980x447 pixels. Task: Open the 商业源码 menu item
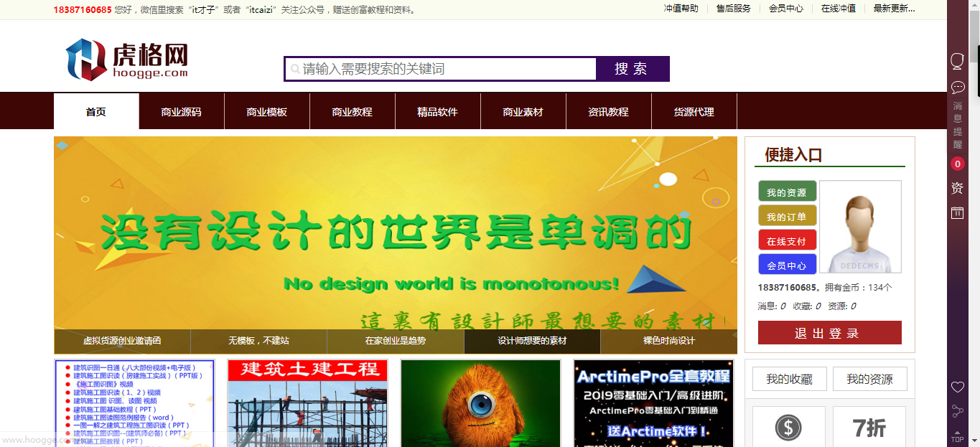tap(182, 111)
